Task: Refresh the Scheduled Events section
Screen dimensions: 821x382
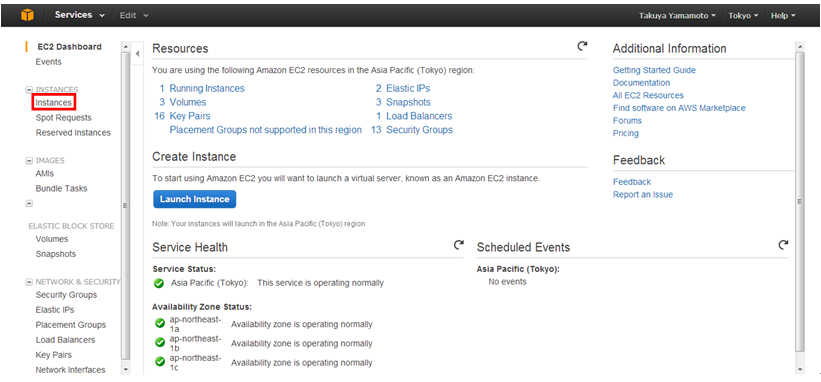Action: pyautogui.click(x=783, y=244)
